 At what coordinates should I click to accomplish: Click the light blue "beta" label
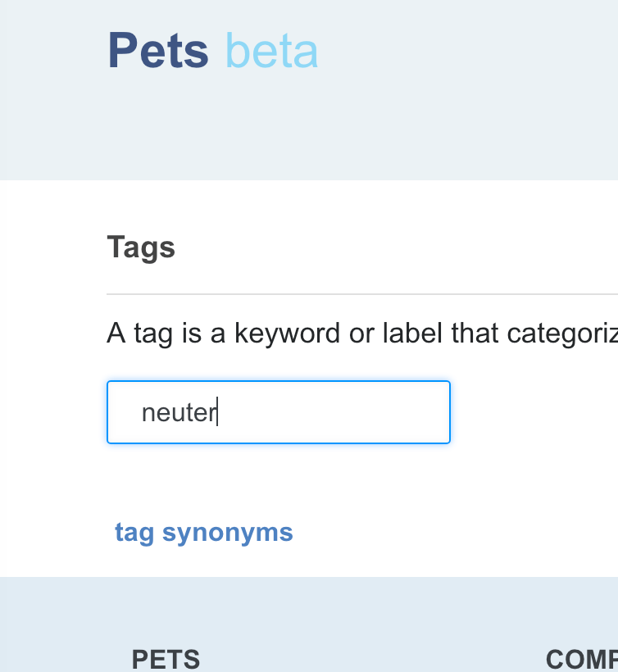pos(271,51)
